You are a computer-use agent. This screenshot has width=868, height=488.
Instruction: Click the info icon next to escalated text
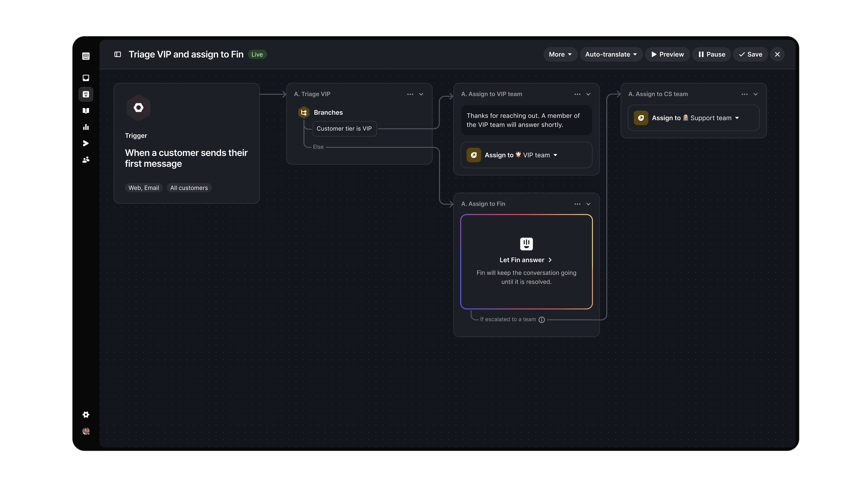542,320
